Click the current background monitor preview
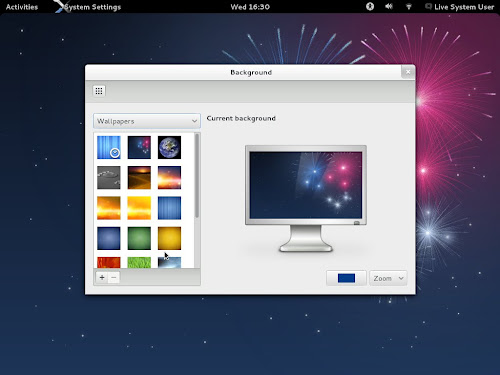The width and height of the screenshot is (500, 375). point(306,198)
